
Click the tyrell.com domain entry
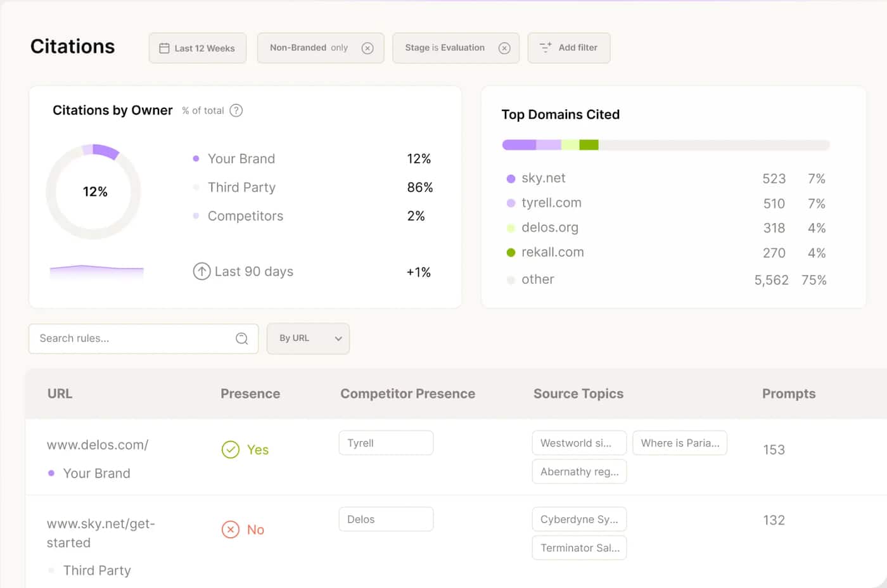(552, 203)
